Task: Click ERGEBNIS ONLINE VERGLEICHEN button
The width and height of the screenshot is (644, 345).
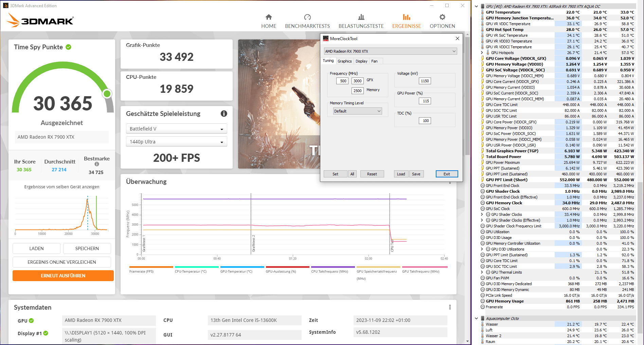Action: pos(62,262)
